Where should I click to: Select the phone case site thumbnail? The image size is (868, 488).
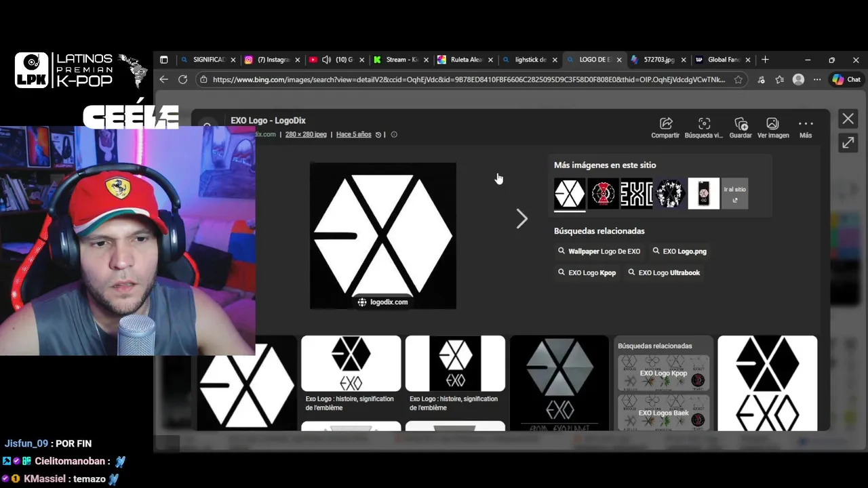[704, 194]
